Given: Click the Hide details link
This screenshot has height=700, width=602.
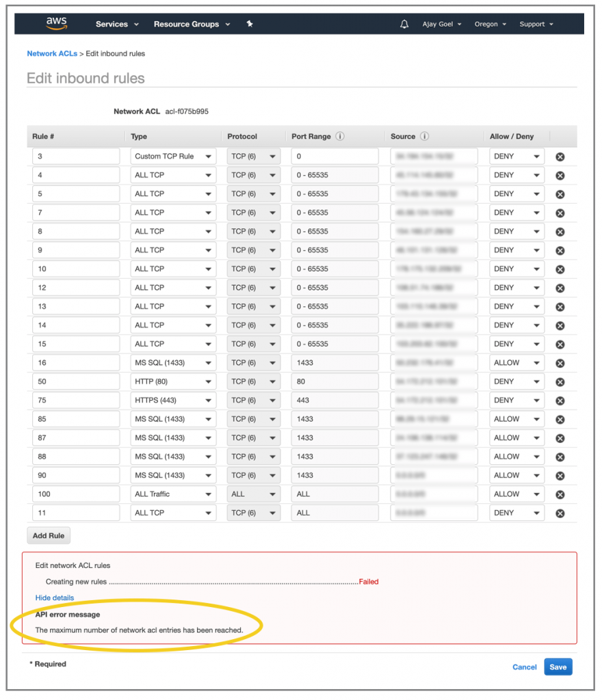Looking at the screenshot, I should [55, 597].
